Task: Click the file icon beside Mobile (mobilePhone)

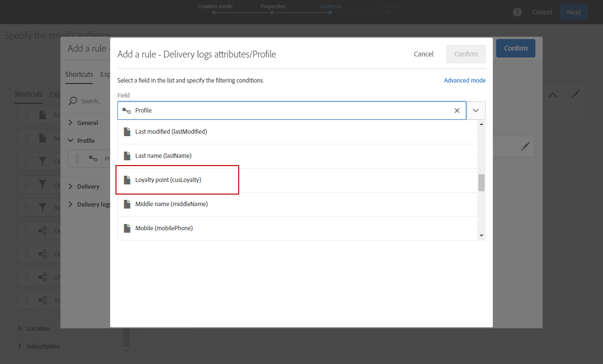Action: pyautogui.click(x=127, y=228)
